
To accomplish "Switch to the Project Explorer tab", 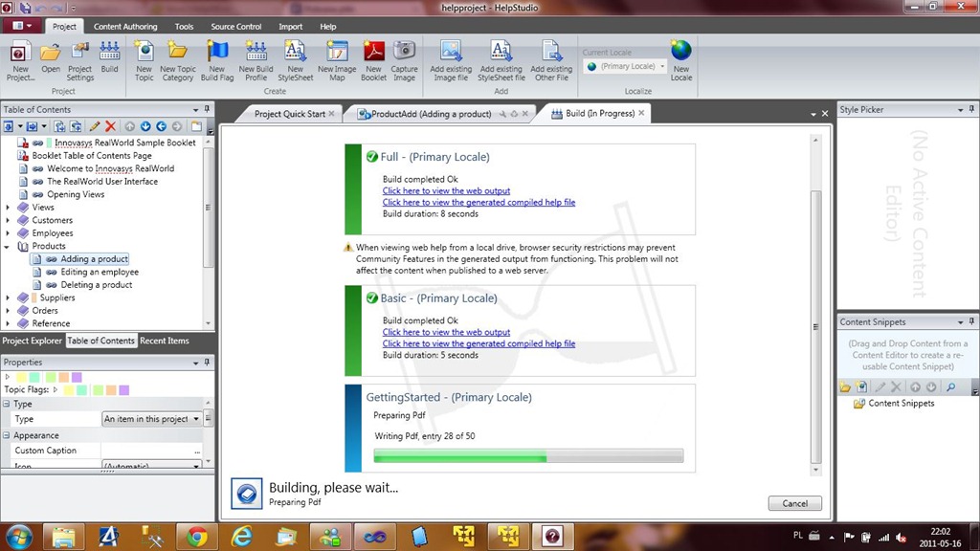I will (32, 341).
